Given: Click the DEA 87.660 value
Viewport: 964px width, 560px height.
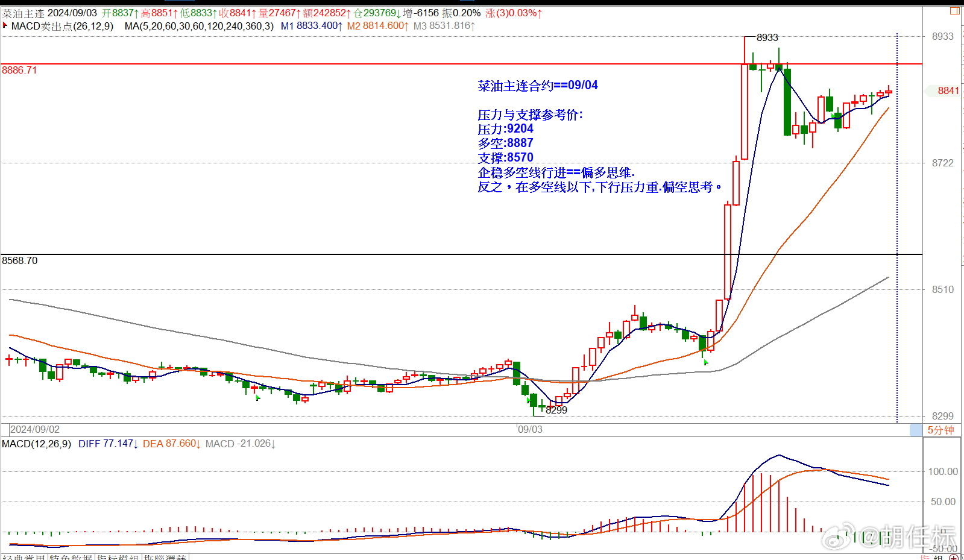Looking at the screenshot, I should 172,444.
